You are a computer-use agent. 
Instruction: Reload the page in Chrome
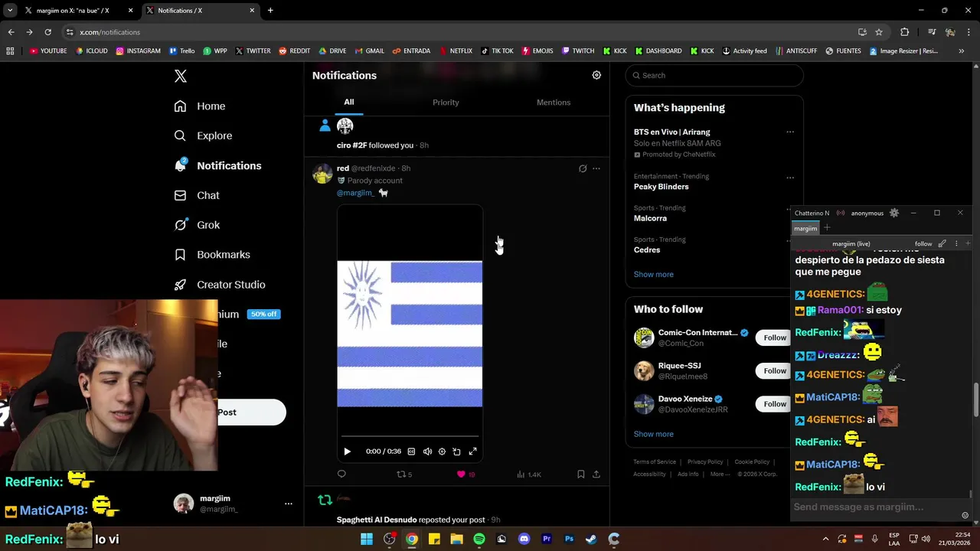coord(47,32)
